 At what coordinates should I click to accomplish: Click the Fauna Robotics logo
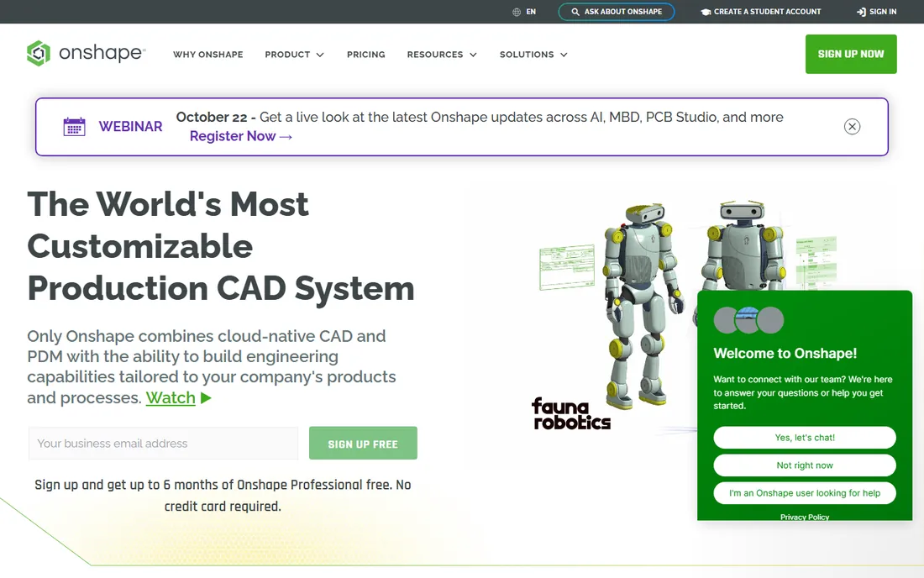(571, 413)
